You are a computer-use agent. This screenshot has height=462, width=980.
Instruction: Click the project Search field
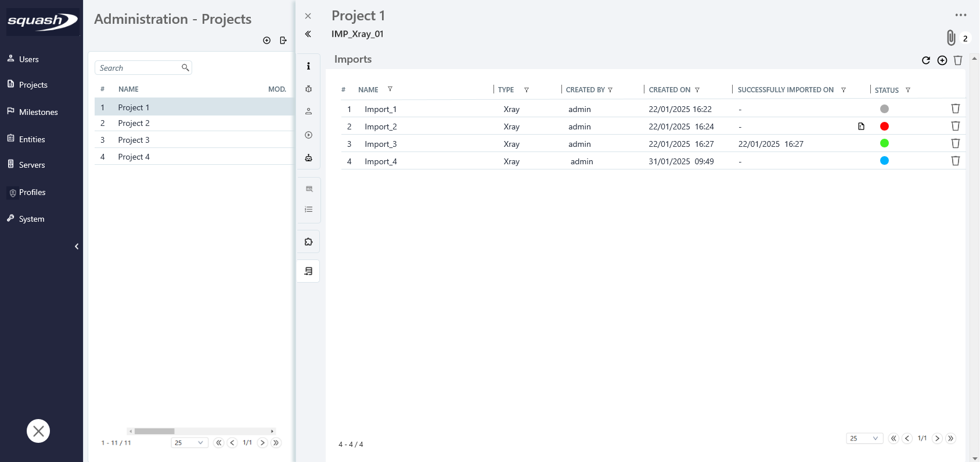point(139,68)
